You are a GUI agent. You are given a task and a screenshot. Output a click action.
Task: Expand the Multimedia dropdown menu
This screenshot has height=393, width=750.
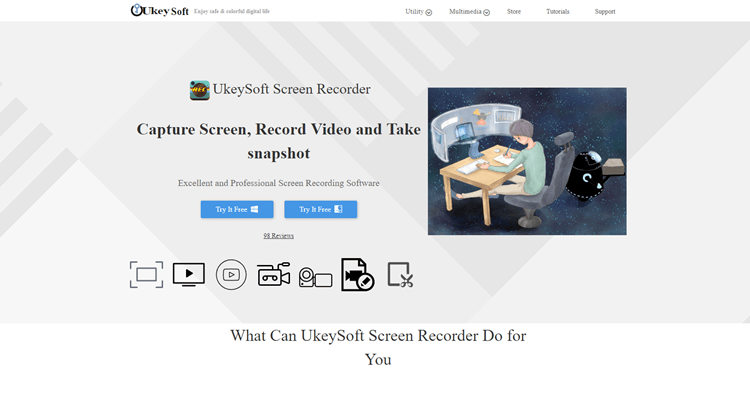click(469, 11)
